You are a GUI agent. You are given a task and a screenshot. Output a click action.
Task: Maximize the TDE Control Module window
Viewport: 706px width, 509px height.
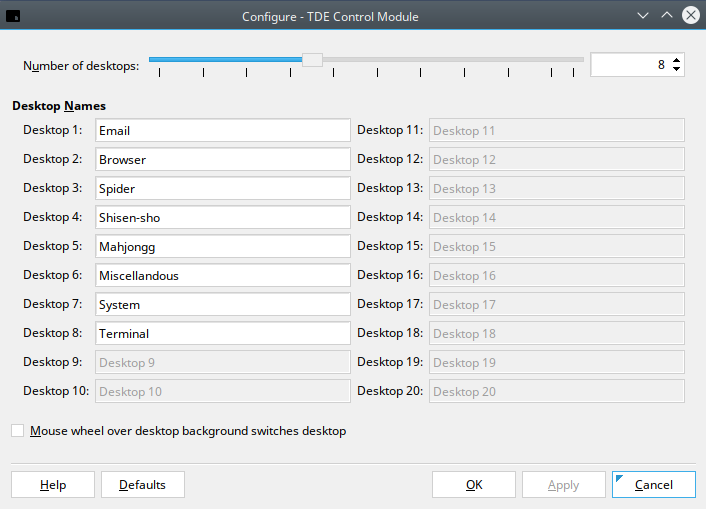pyautogui.click(x=667, y=16)
